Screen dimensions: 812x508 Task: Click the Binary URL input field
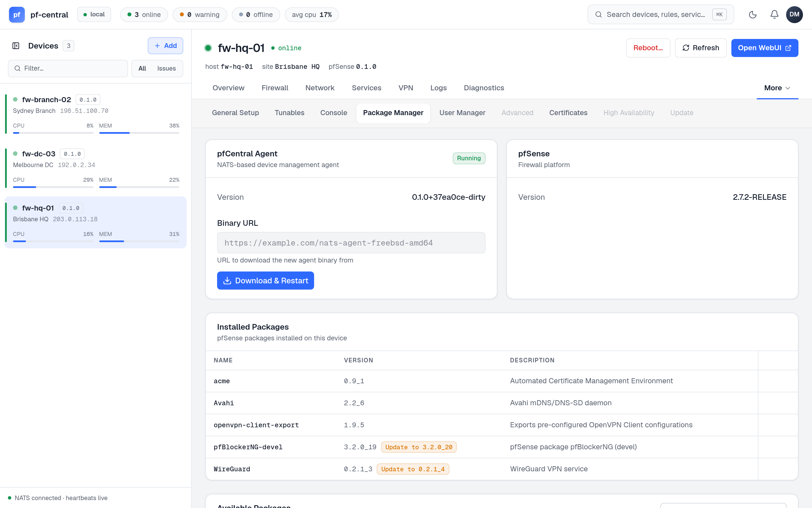[351, 243]
